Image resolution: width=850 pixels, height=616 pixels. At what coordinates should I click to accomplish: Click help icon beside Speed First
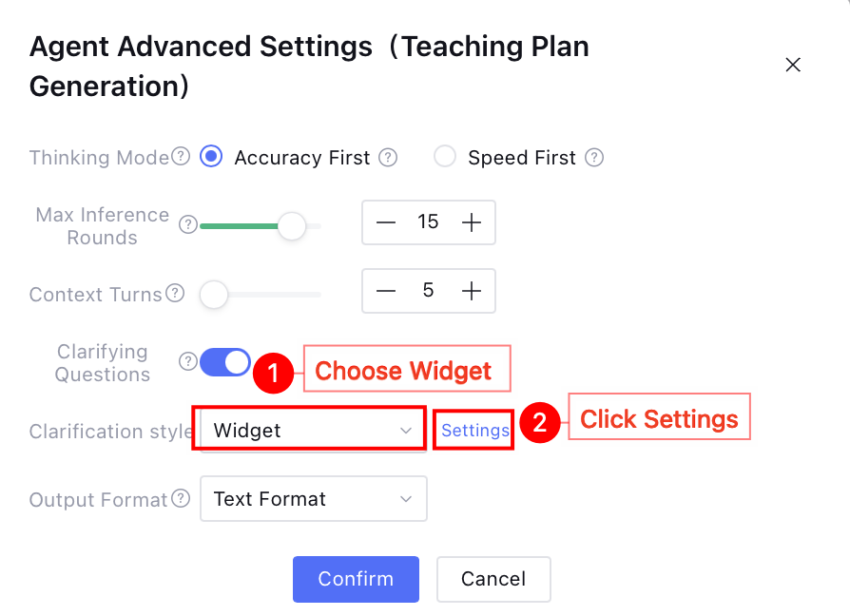click(594, 158)
